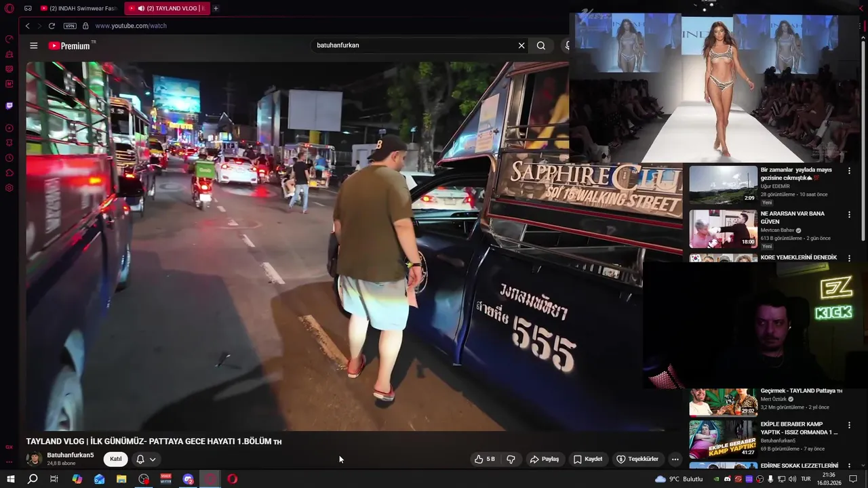The image size is (868, 488).
Task: Open Batuhanfurkan5 channel name link
Action: coord(71,455)
